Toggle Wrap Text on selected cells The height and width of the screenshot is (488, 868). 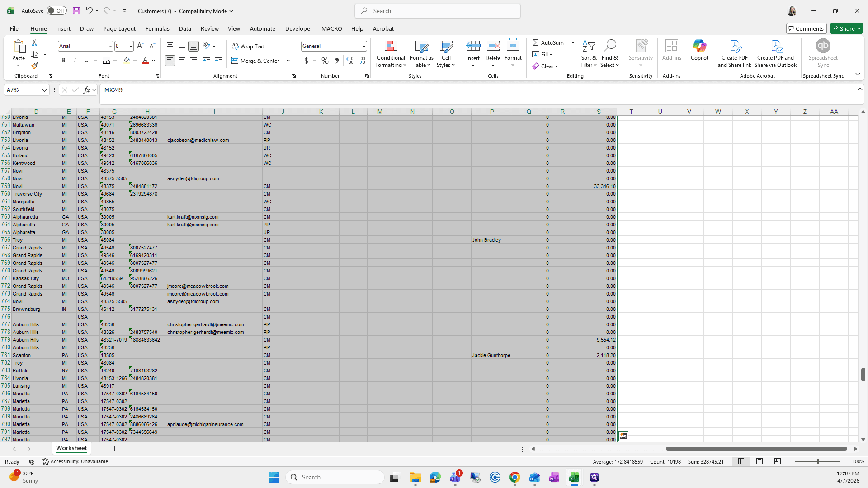pyautogui.click(x=248, y=46)
